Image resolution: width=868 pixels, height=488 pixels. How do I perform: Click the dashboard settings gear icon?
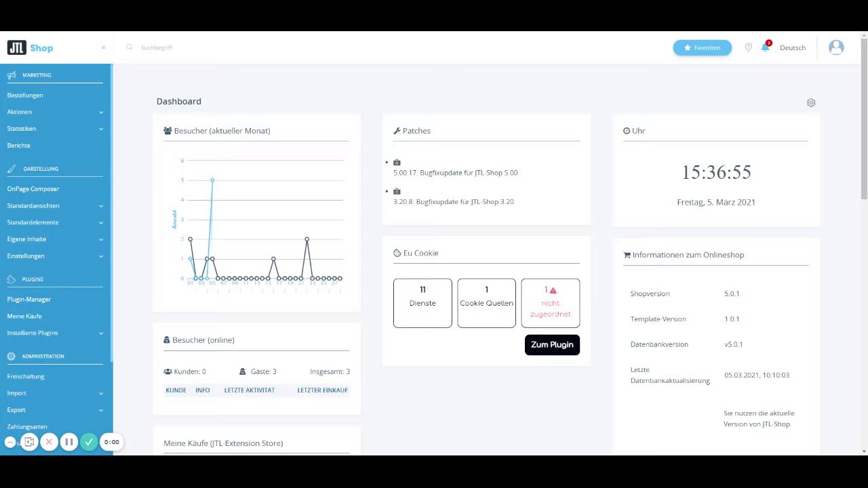click(x=811, y=102)
